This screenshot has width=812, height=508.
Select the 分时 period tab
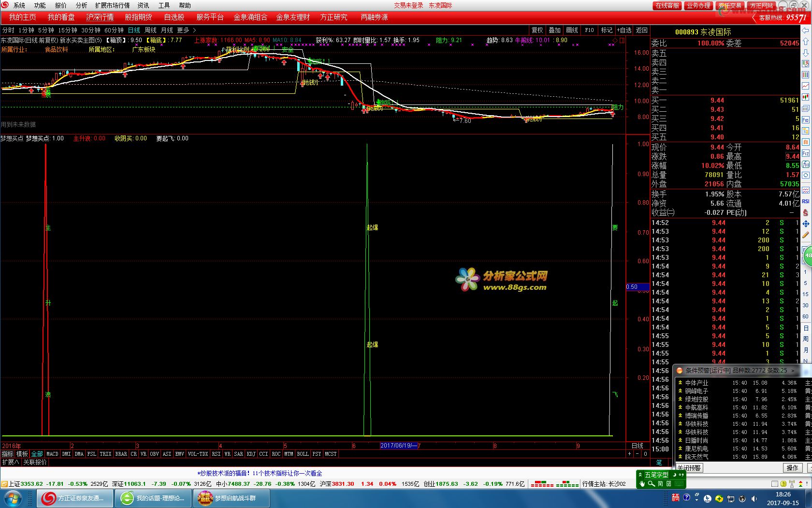(x=8, y=30)
